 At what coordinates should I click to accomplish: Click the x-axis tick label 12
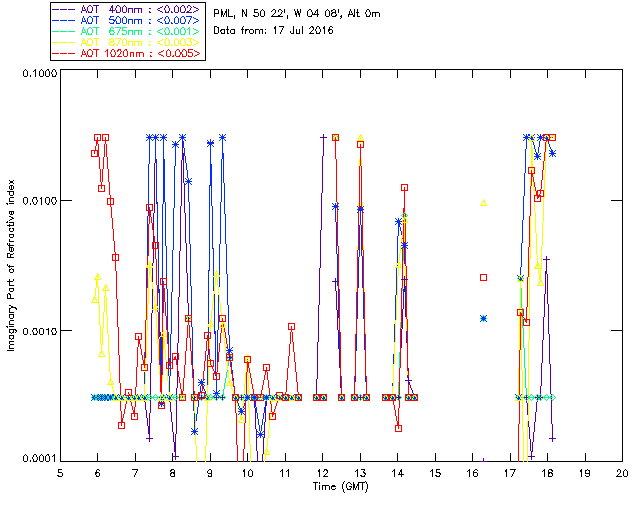(x=322, y=473)
